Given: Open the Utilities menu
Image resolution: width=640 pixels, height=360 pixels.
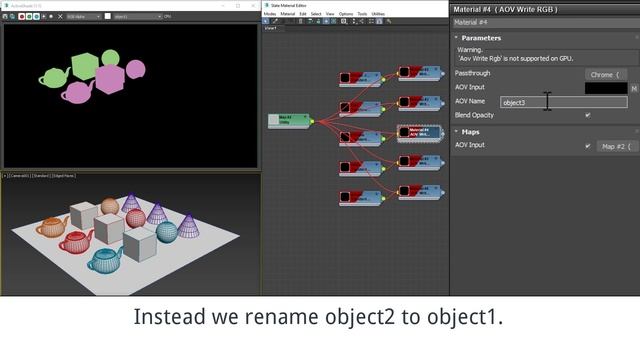Looking at the screenshot, I should pos(378,14).
